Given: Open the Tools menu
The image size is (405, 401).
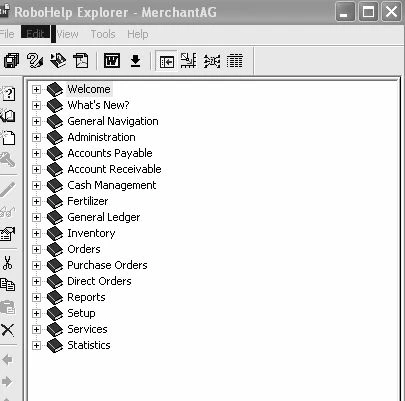Looking at the screenshot, I should (103, 34).
